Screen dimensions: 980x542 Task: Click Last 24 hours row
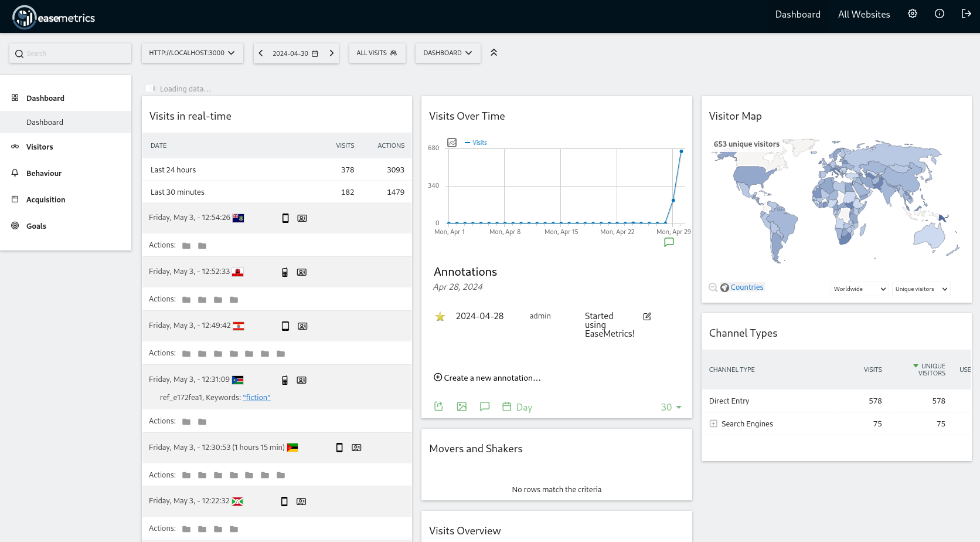click(x=277, y=170)
